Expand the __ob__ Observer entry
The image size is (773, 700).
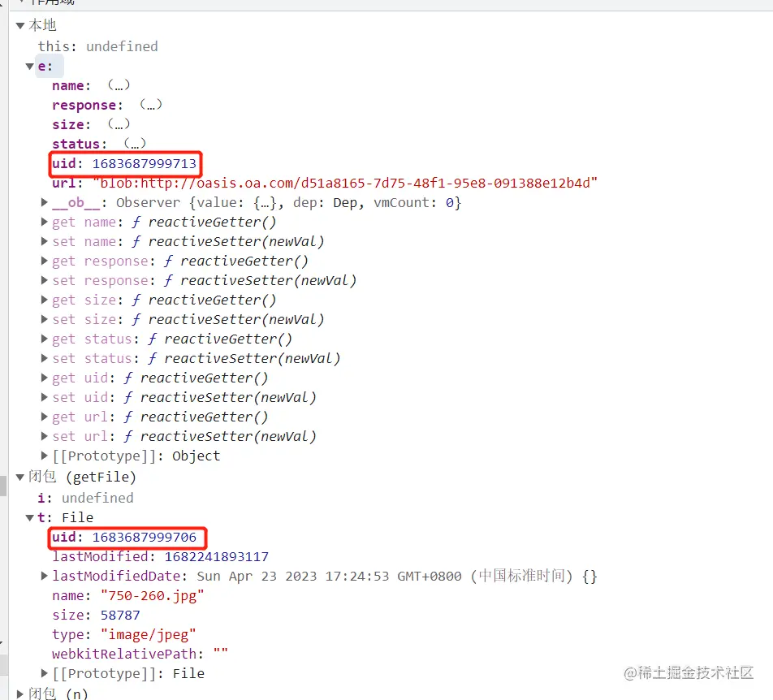(45, 202)
